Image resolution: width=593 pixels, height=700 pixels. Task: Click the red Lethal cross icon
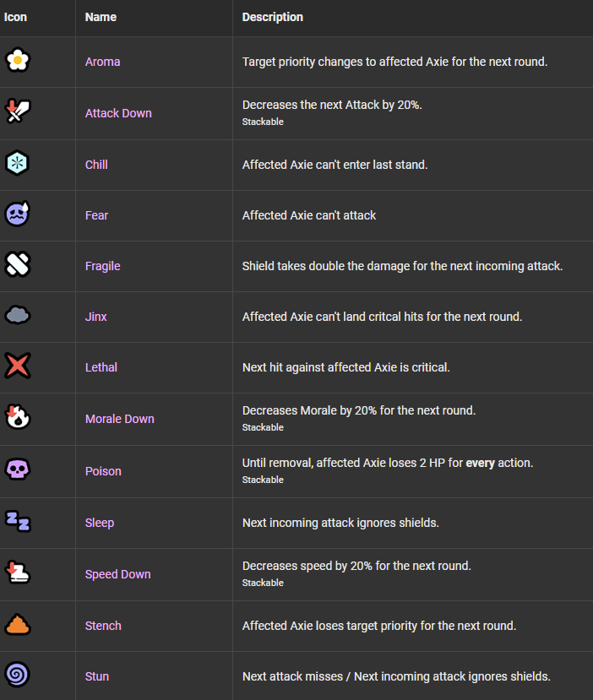coord(18,366)
